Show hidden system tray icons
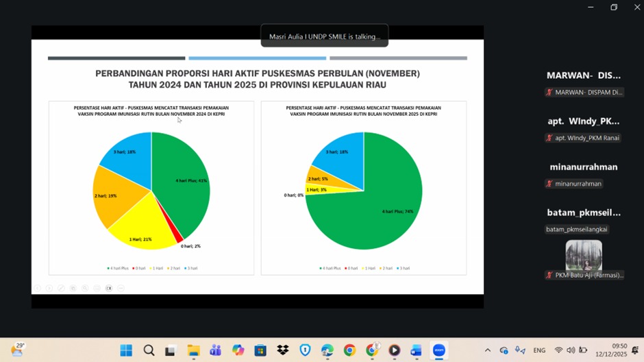644x362 pixels. coord(487,350)
